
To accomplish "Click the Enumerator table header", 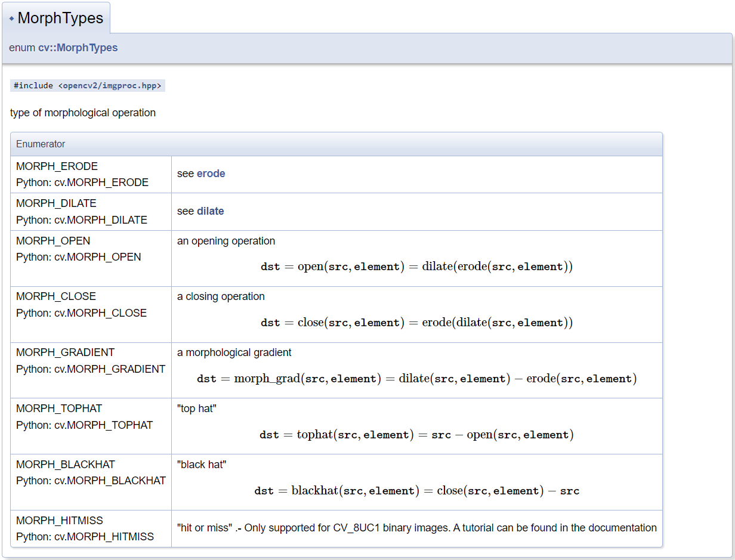I will pyautogui.click(x=41, y=144).
